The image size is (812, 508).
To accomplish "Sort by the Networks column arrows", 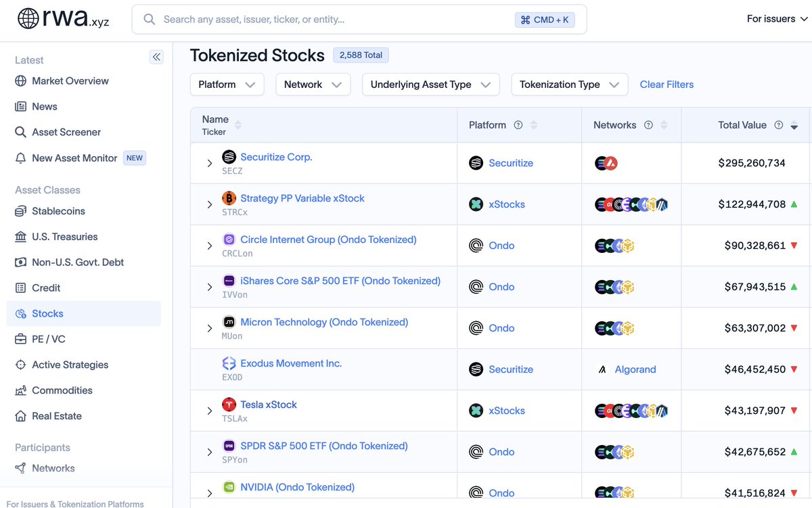I will [664, 125].
